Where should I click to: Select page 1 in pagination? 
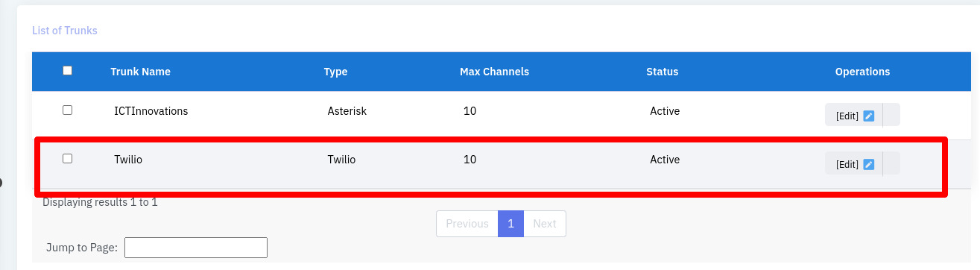coord(511,224)
